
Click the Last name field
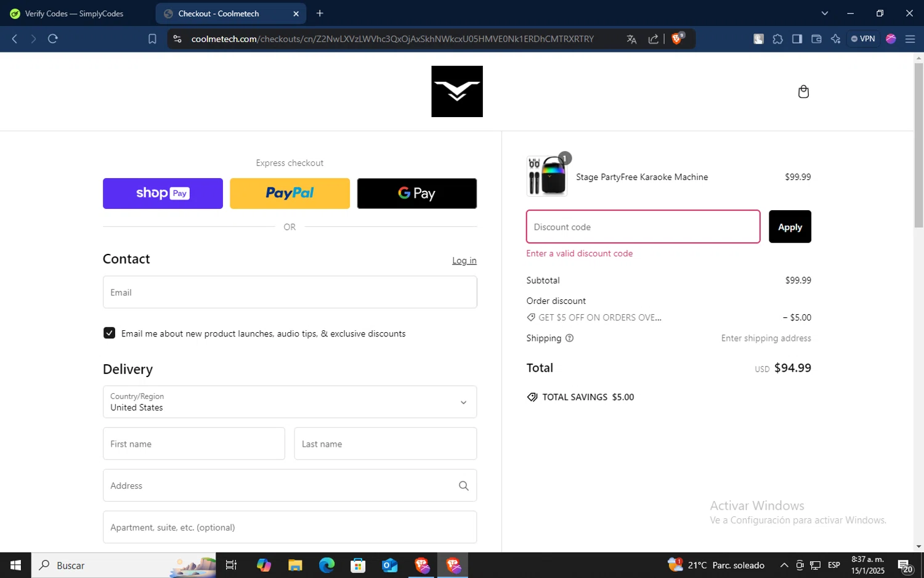386,444
